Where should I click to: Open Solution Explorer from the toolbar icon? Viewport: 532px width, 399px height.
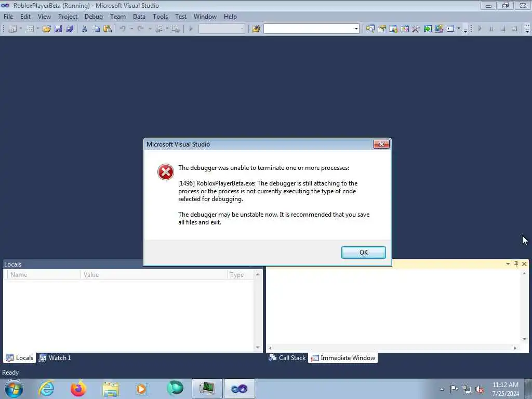(370, 29)
